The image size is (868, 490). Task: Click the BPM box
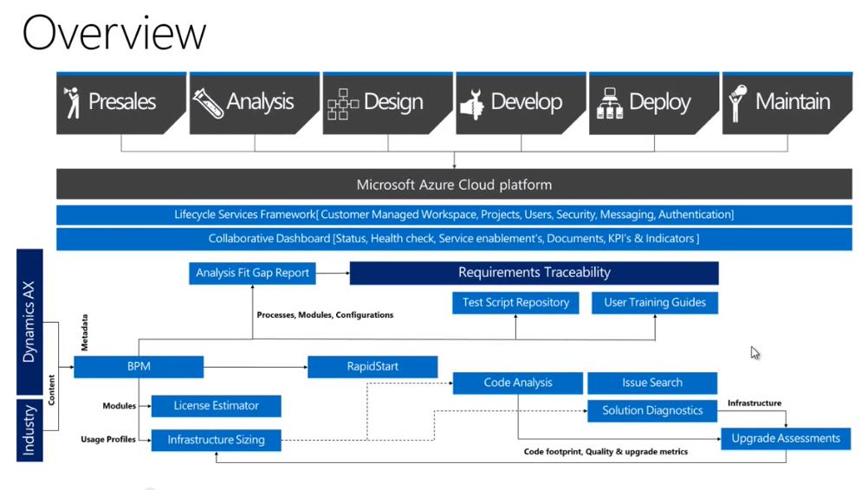click(139, 367)
